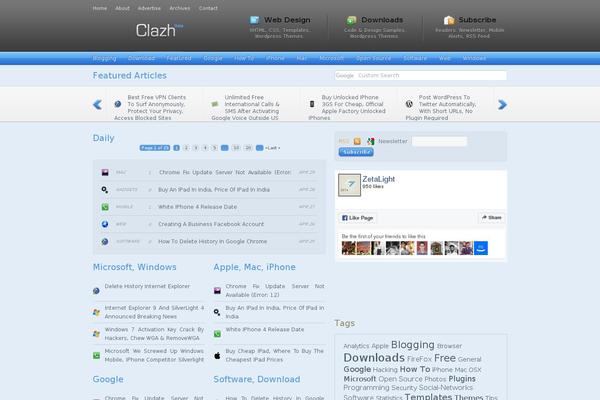This screenshot has height=400, width=600.
Task: Click the green phone icon in the Daily list
Action: pyautogui.click(x=105, y=207)
